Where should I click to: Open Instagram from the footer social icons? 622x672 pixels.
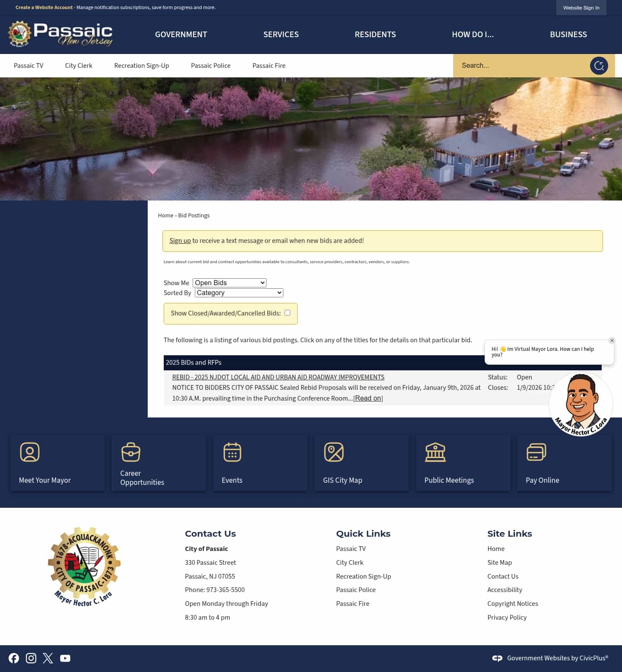(x=31, y=658)
